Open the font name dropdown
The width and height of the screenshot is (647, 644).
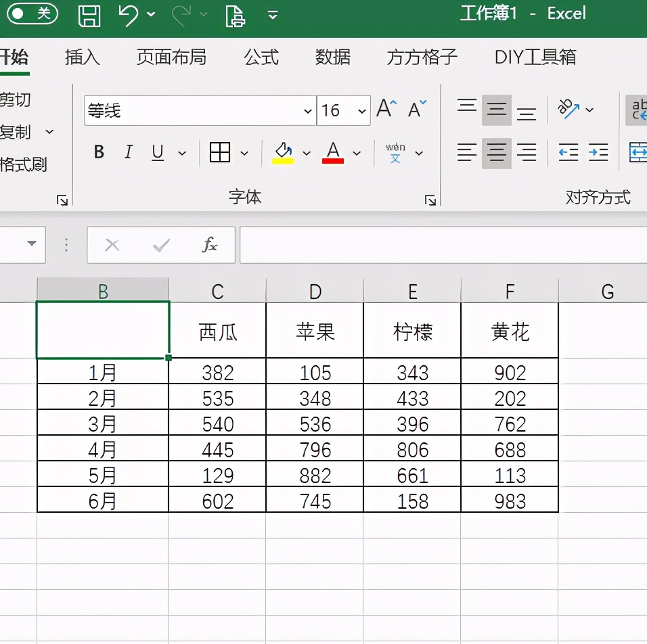[x=308, y=110]
